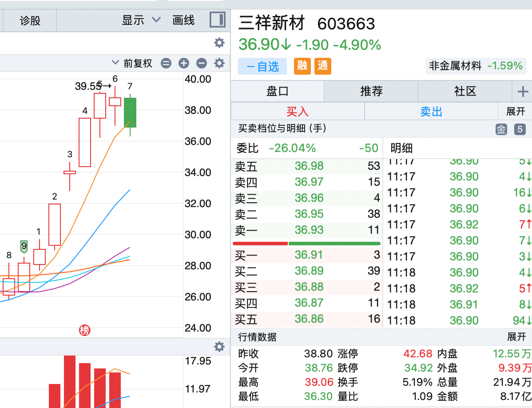532x408 pixels.
Task: Add a new tab with plus icon
Action: point(523,91)
